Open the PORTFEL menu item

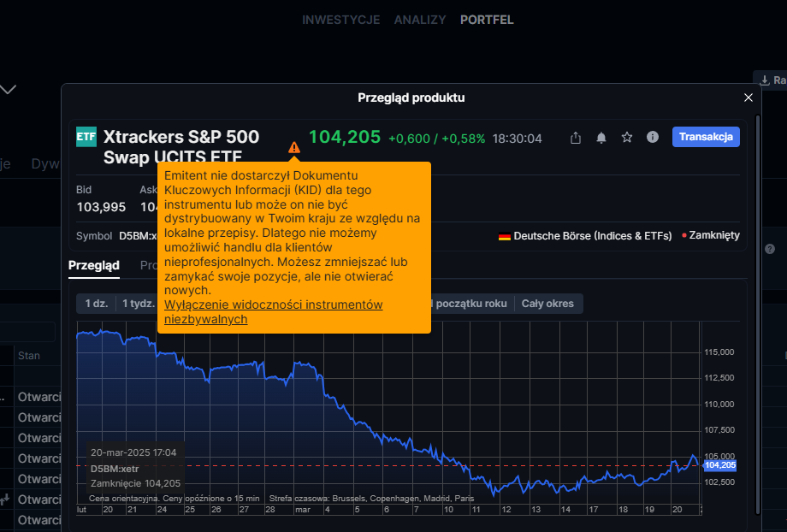coord(487,20)
